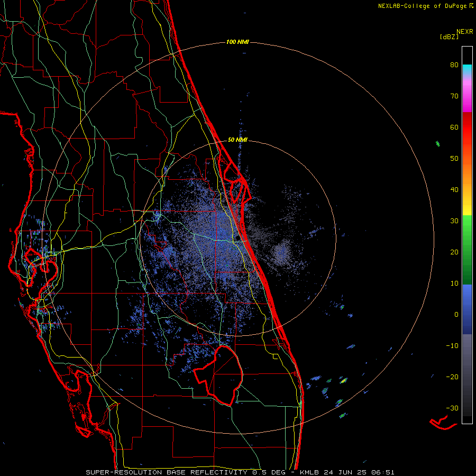Screen dimensions: 476x476
Task: Click the -10 value on the dBZ scale
Action: click(452, 346)
